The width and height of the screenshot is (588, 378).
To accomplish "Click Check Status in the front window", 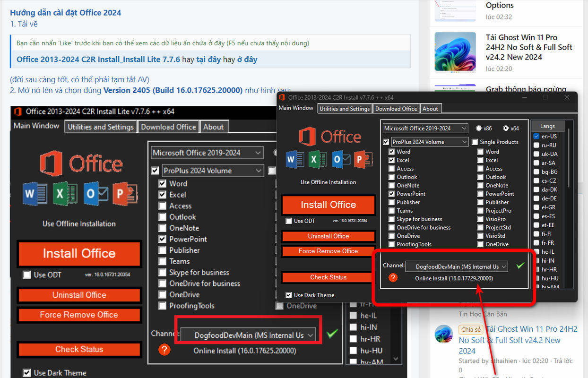I will (x=328, y=277).
